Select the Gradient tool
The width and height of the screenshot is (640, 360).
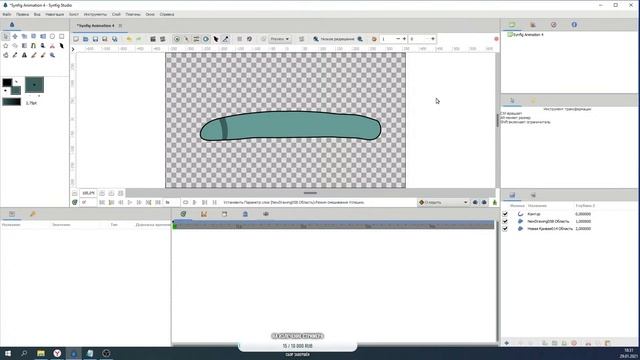tap(24, 46)
